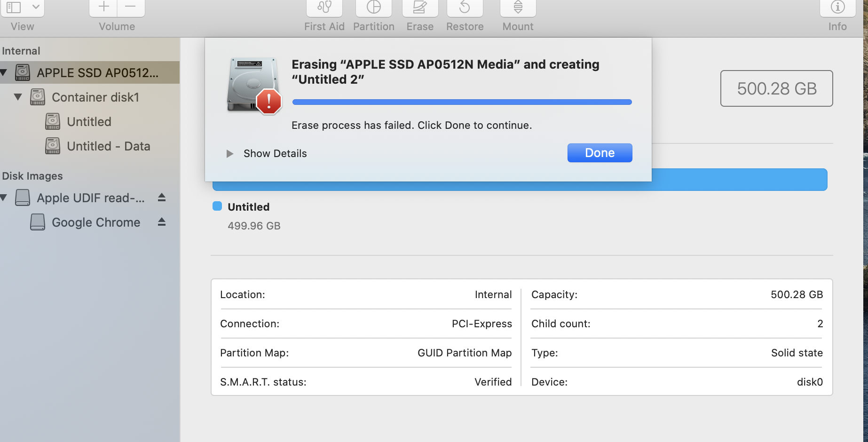Click the disk0 device value
The height and width of the screenshot is (442, 868).
810,382
